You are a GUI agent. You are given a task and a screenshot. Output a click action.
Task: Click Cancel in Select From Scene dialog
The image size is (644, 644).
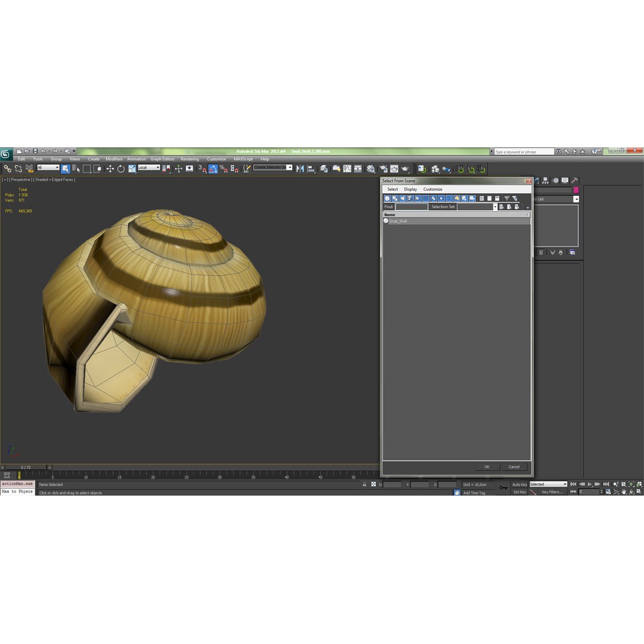(514, 467)
